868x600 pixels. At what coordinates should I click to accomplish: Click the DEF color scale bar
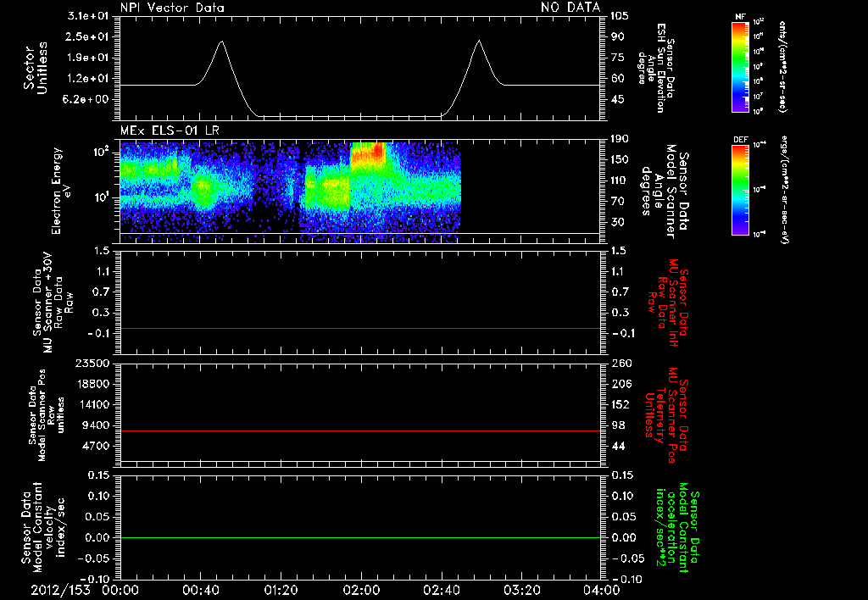(740, 190)
